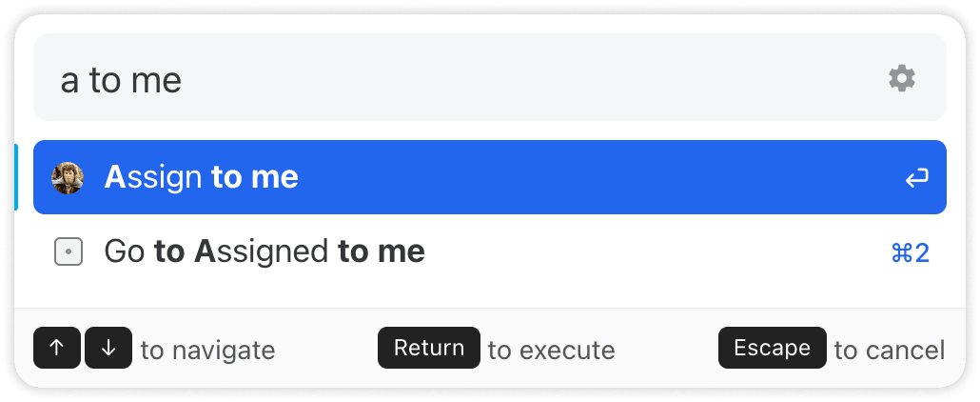Click the 'to cancel' hint text
This screenshot has height=402, width=980.
click(889, 351)
